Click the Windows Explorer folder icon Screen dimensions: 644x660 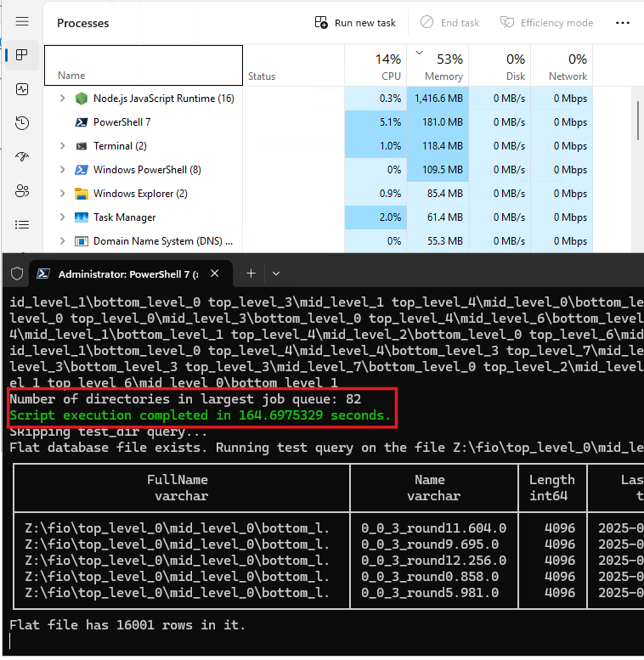pyautogui.click(x=82, y=194)
